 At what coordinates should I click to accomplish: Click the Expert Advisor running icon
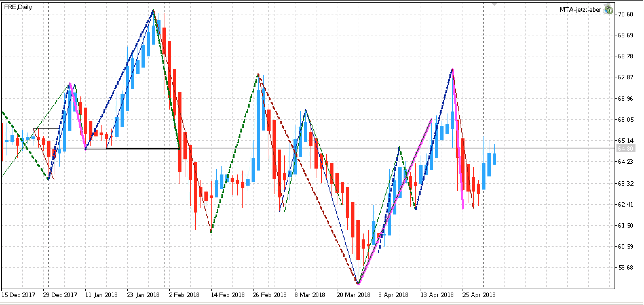coord(608,10)
